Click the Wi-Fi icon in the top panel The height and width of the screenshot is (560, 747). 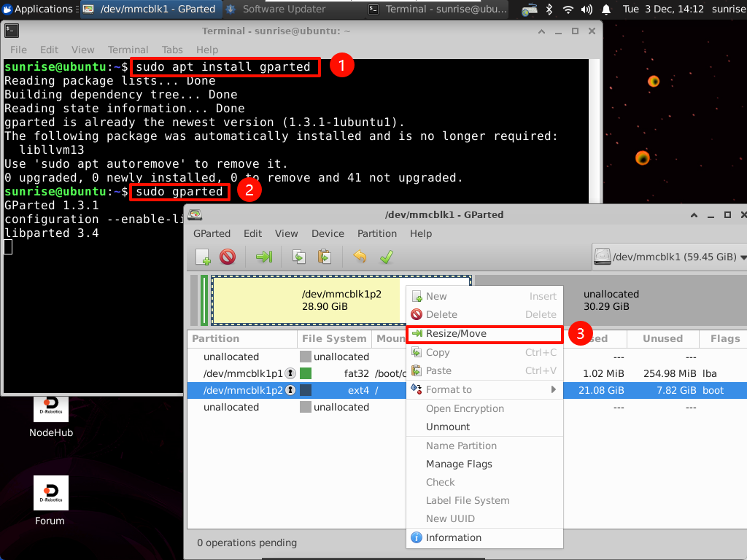coord(568,9)
